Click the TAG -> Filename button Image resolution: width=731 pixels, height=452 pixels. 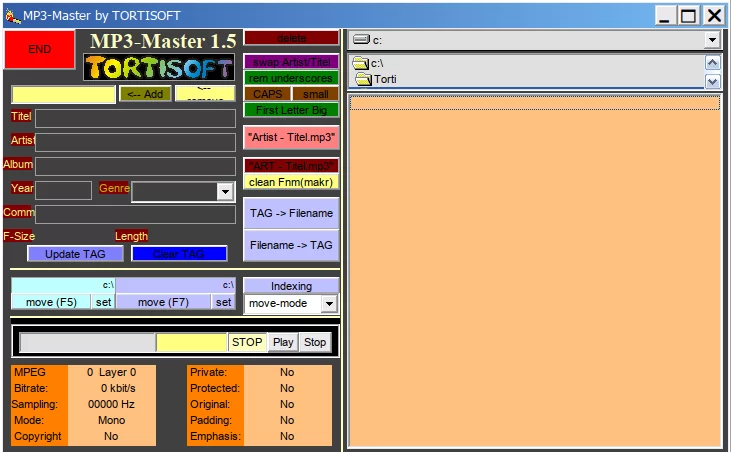pos(291,213)
